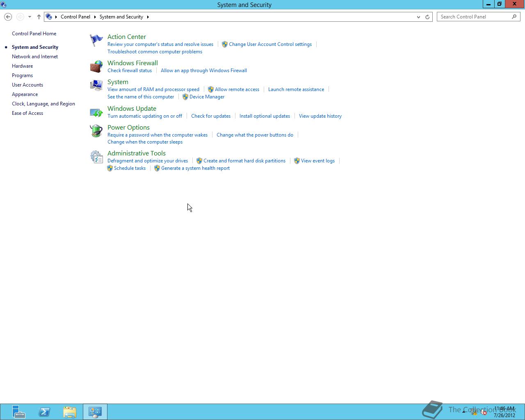Change User Account Control settings
Screen dimensions: 525x420
pos(270,44)
